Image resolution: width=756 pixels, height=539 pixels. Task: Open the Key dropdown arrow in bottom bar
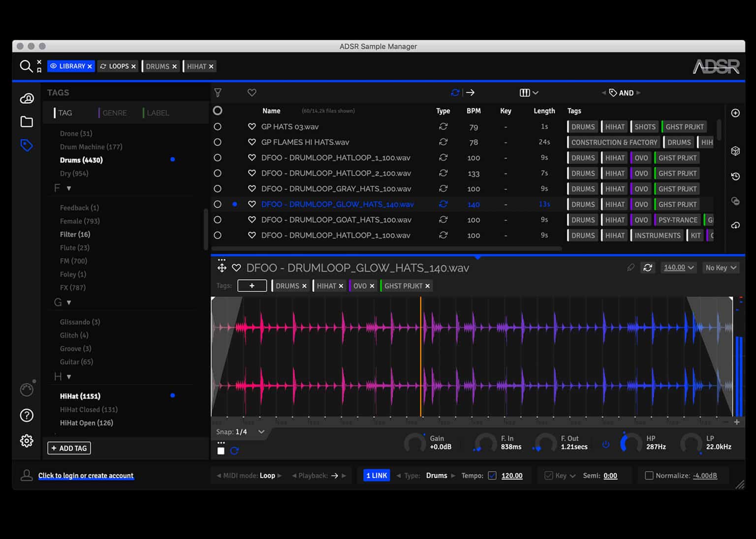572,476
